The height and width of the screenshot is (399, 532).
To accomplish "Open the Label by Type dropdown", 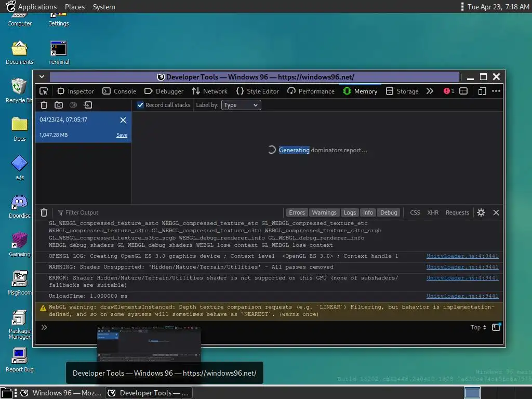I will tap(241, 105).
